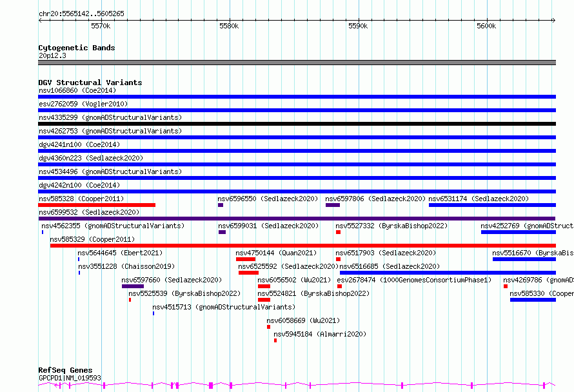Select nsv6599031 (Sedlazeck2020) purple marker

[223, 232]
